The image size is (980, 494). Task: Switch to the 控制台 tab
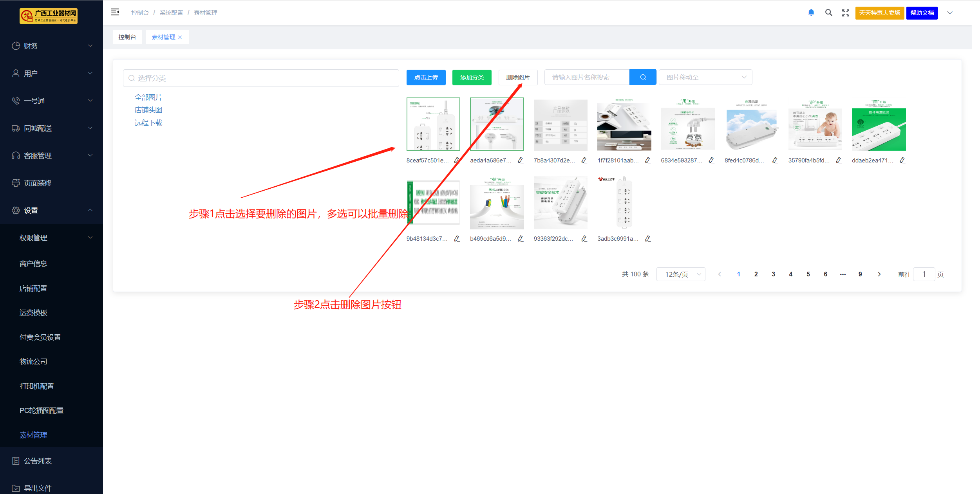[x=127, y=37]
